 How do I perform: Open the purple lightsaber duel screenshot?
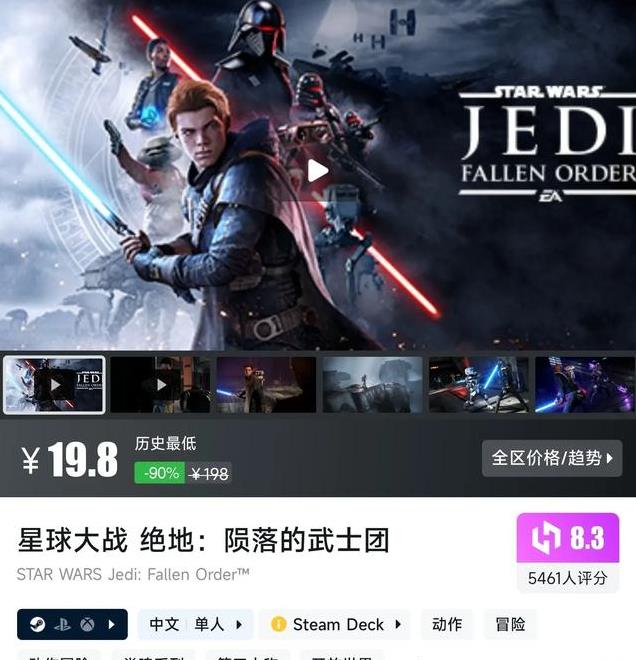(x=585, y=385)
